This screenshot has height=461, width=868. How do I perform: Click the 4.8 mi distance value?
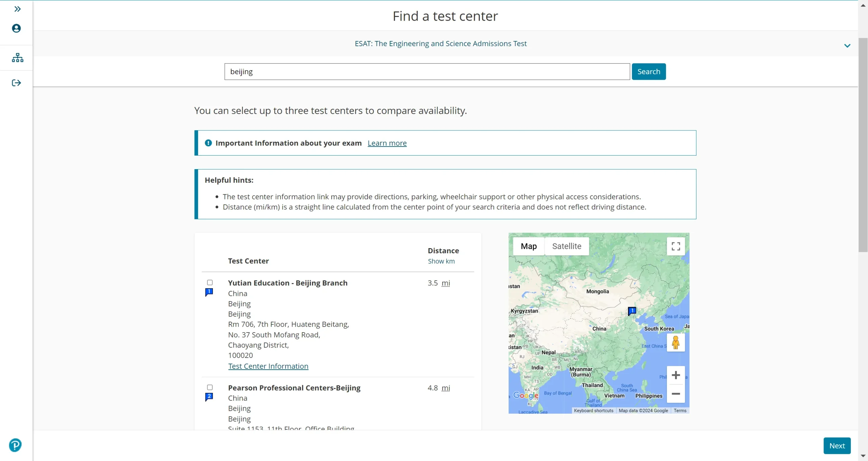(x=439, y=388)
